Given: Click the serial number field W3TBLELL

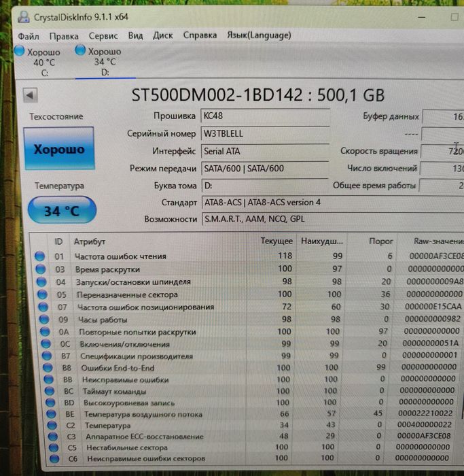Looking at the screenshot, I should [x=266, y=133].
